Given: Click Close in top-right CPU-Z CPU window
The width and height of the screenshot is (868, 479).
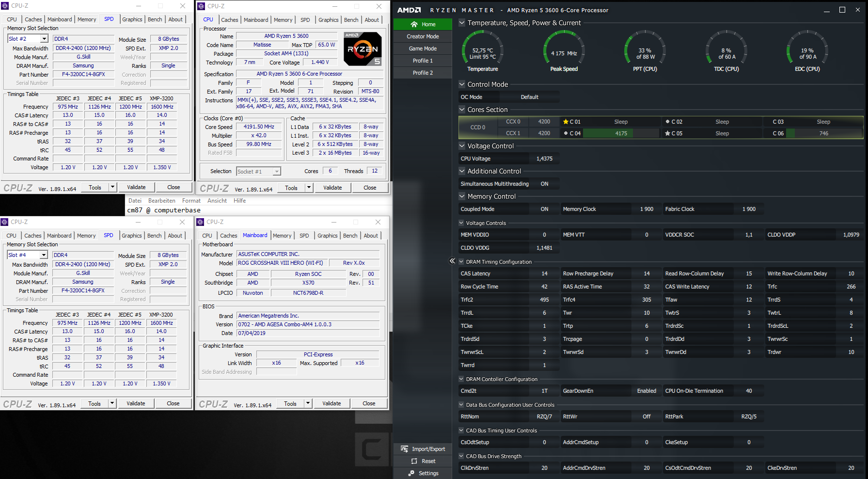Looking at the screenshot, I should click(x=370, y=188).
